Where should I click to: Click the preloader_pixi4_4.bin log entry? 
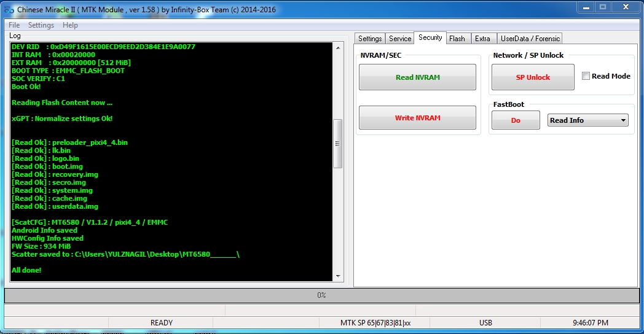coord(70,142)
